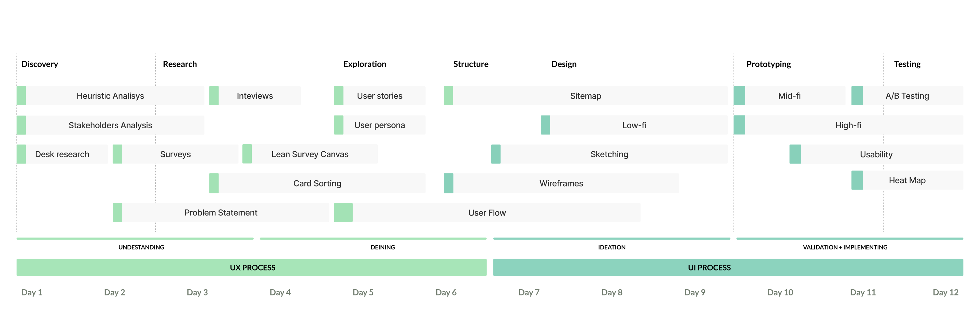Select the User persona task bar
Viewport: 980px width, 336px height.
click(380, 125)
